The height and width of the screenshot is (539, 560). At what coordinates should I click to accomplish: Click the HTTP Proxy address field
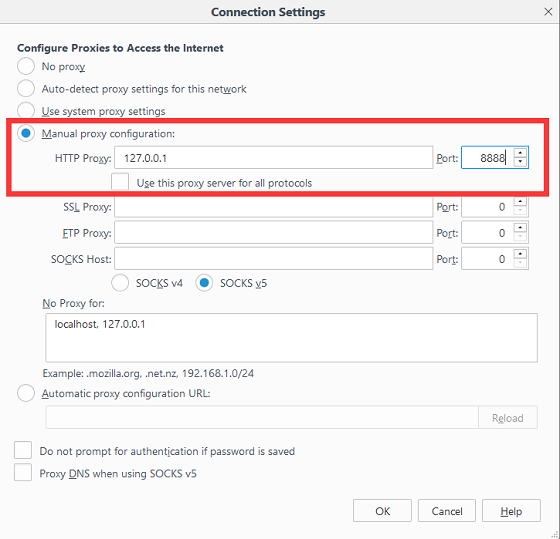pos(274,158)
